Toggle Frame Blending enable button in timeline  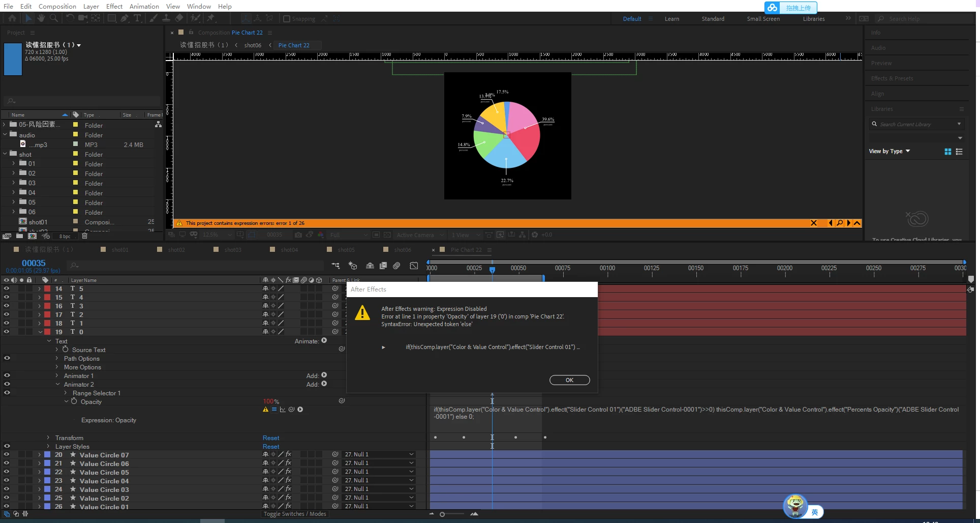(x=383, y=266)
